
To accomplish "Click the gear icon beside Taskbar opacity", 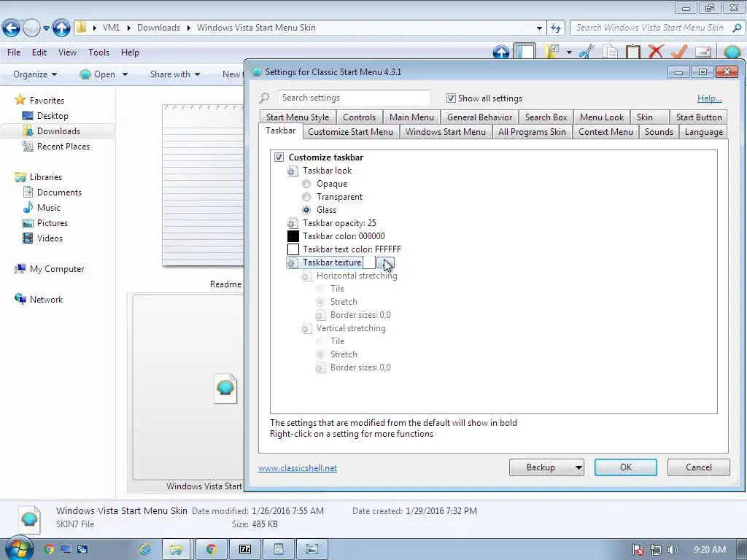I will (x=293, y=223).
